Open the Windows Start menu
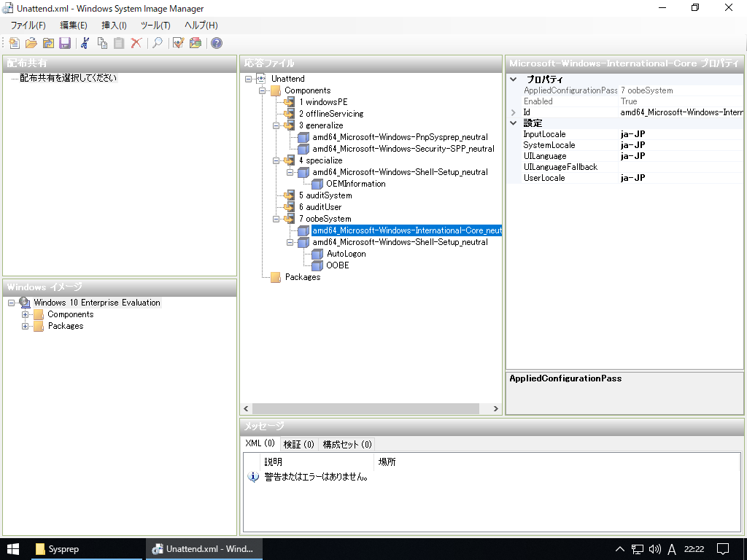Viewport: 747px width, 560px height. click(x=13, y=549)
